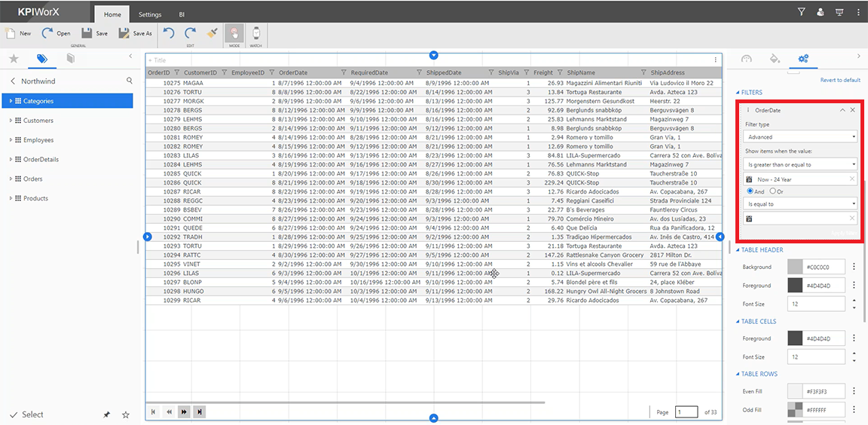Go to the next table page
The width and height of the screenshot is (868, 425).
tap(185, 411)
